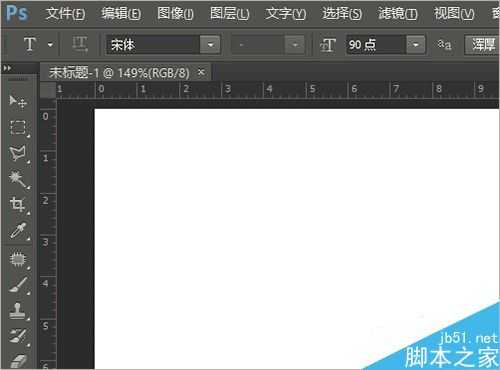Open the font size dropdown arrow
This screenshot has width=500, height=370.
[x=415, y=45]
